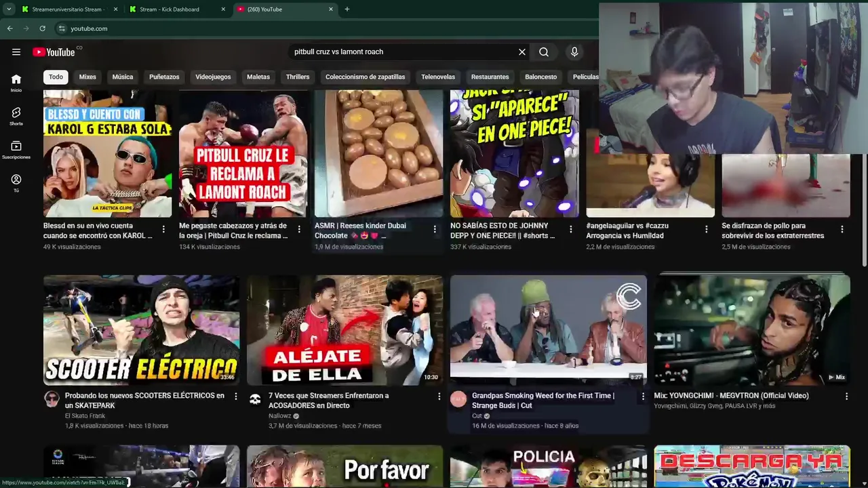The width and height of the screenshot is (868, 488).
Task: Select the Videojuegos filter chip
Action: [213, 77]
